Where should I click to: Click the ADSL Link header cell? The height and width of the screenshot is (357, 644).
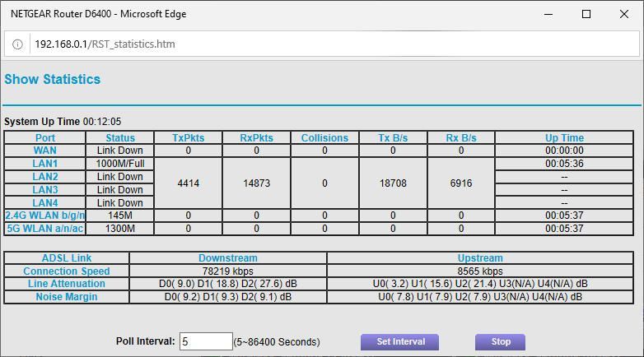point(67,257)
